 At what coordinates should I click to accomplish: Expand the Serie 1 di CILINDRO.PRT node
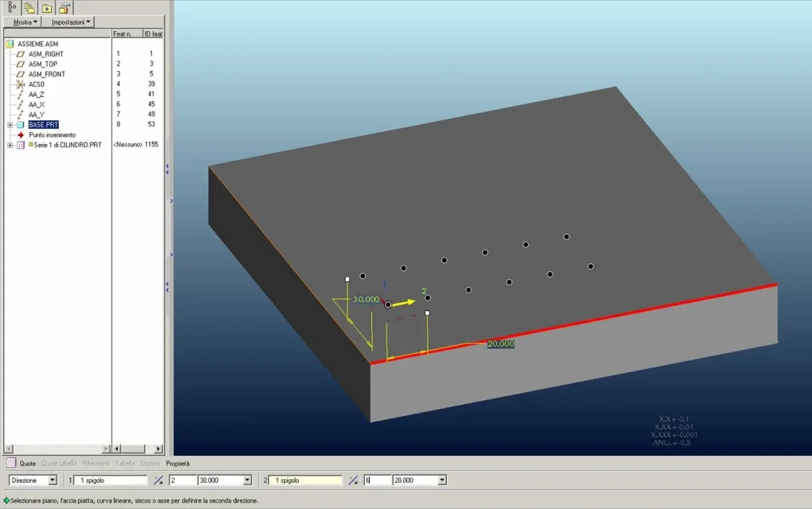click(x=10, y=145)
